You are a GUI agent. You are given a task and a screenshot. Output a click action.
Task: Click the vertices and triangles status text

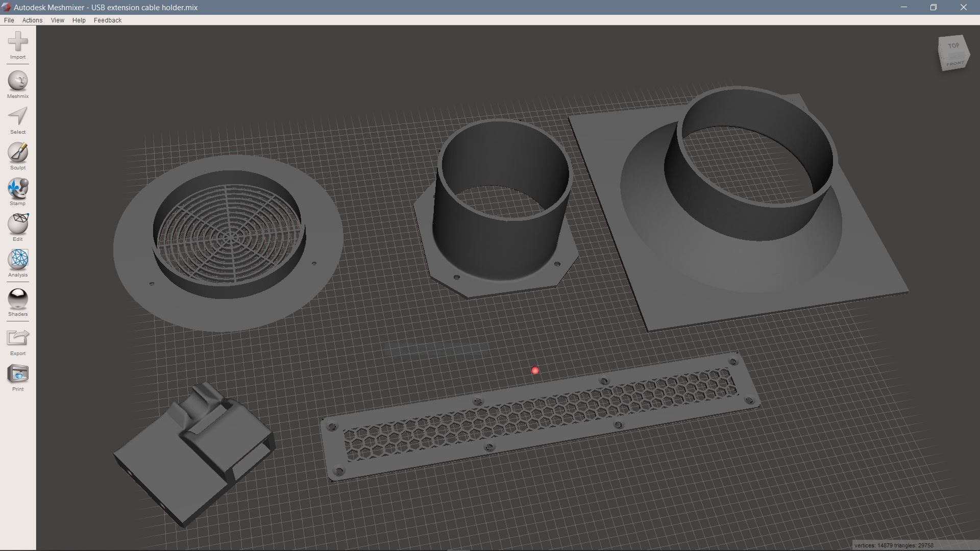[894, 545]
